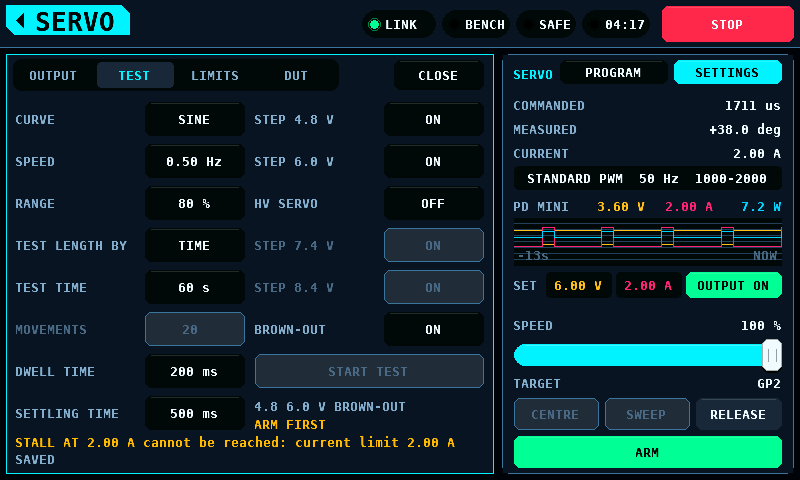Click the PD MINI 7.2 W reading
Viewport: 800px width, 480px height.
761,207
